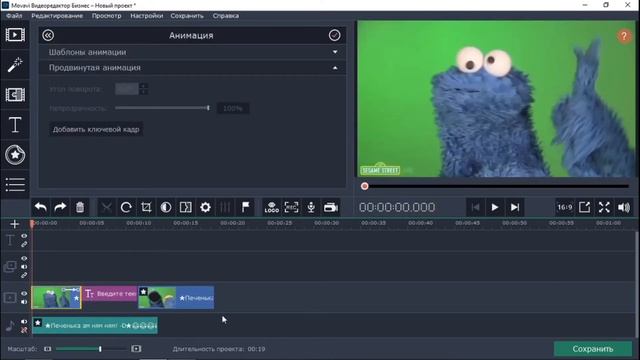Toggle audio track link icon
This screenshot has height=360, width=640.
tap(24, 330)
